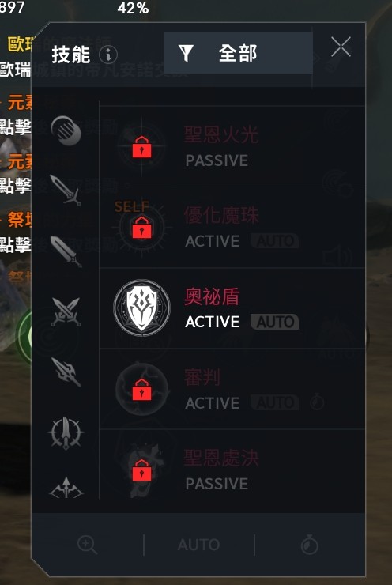Select the broad sword category icon
The image size is (392, 585).
pyautogui.click(x=66, y=251)
